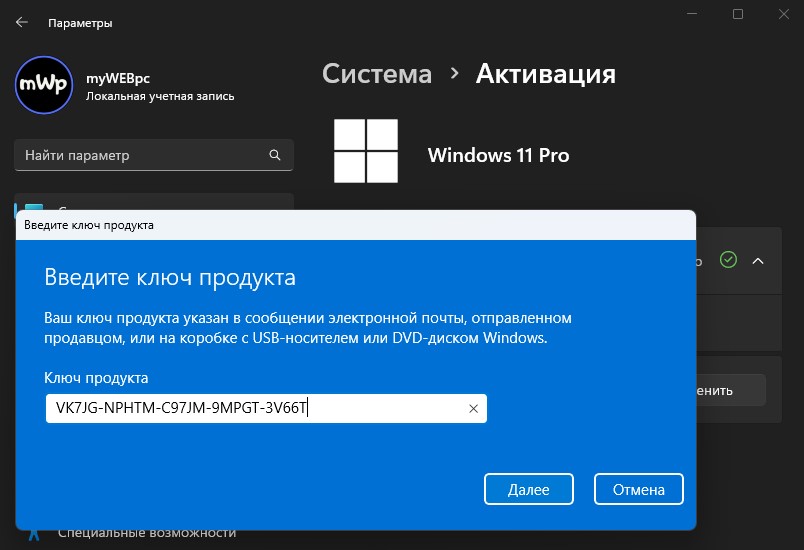This screenshot has height=550, width=804.
Task: Click the green activation checkmark icon
Action: [x=728, y=260]
